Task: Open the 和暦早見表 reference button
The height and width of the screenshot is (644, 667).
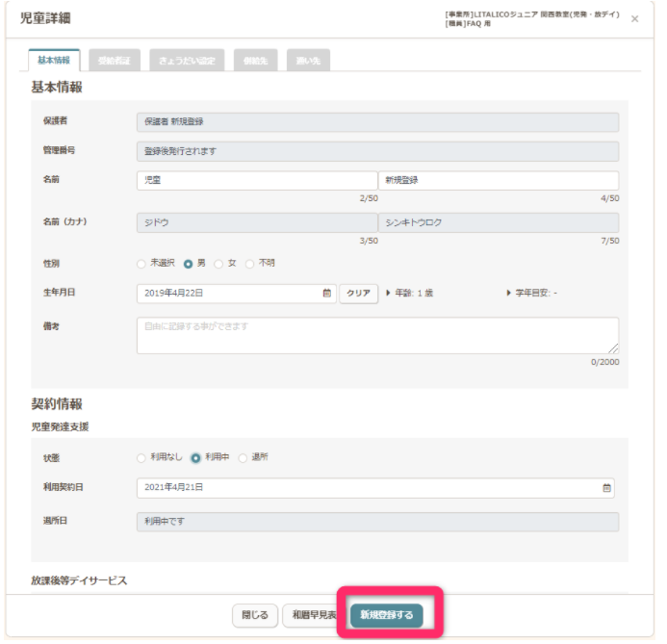Action: [313, 615]
